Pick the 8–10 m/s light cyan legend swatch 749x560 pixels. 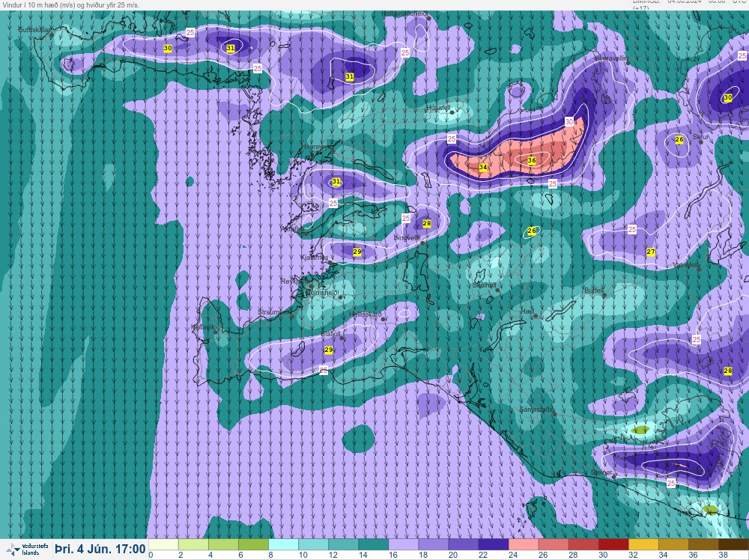284,545
